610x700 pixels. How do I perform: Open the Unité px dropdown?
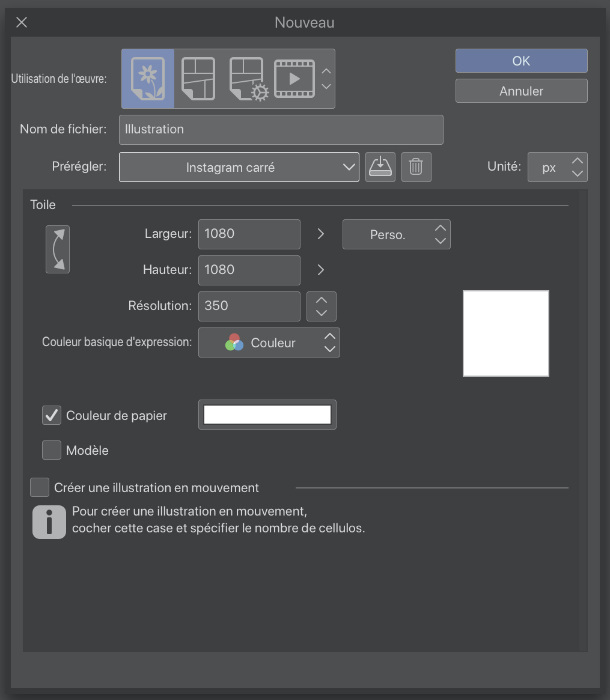point(557,167)
